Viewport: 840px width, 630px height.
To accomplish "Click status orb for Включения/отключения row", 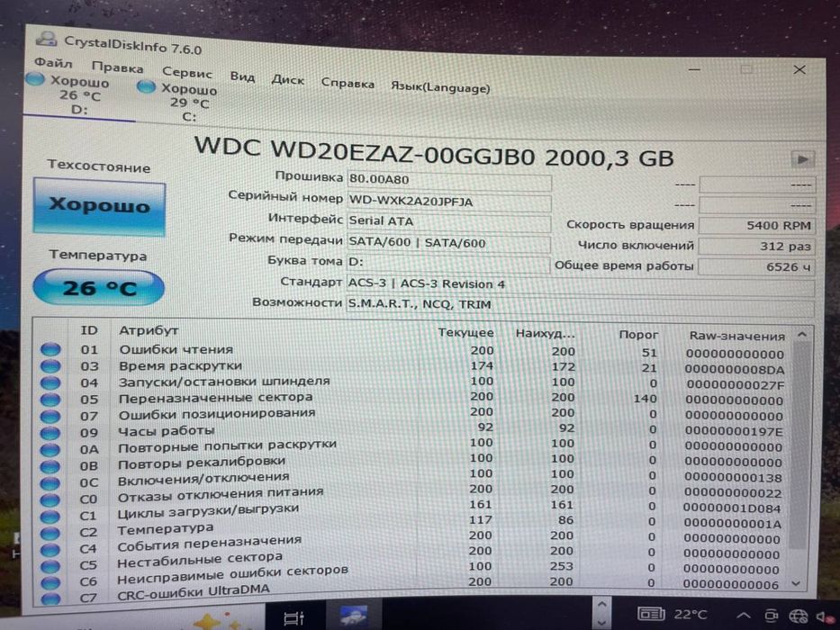I will tap(50, 483).
